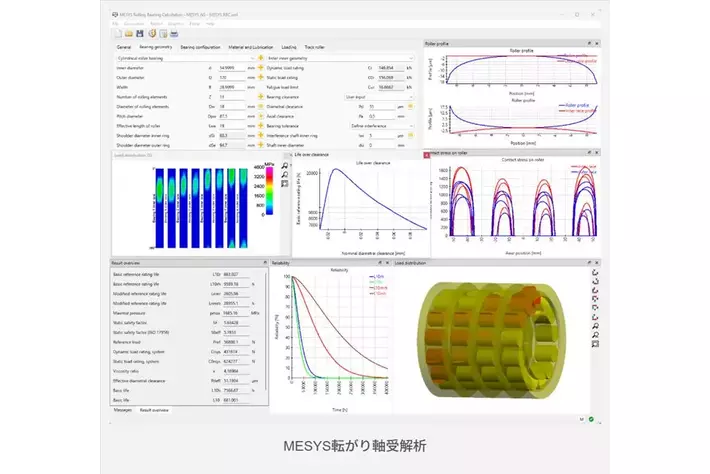Click the New file toolbar icon

point(118,34)
